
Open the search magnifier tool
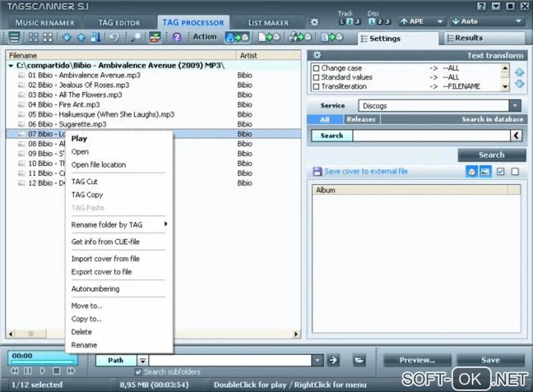point(136,37)
